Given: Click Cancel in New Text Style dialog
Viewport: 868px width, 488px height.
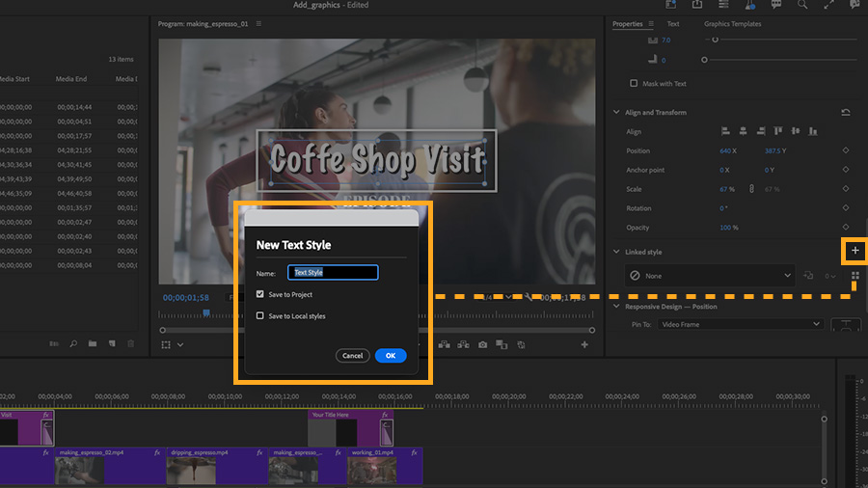Looking at the screenshot, I should point(353,355).
